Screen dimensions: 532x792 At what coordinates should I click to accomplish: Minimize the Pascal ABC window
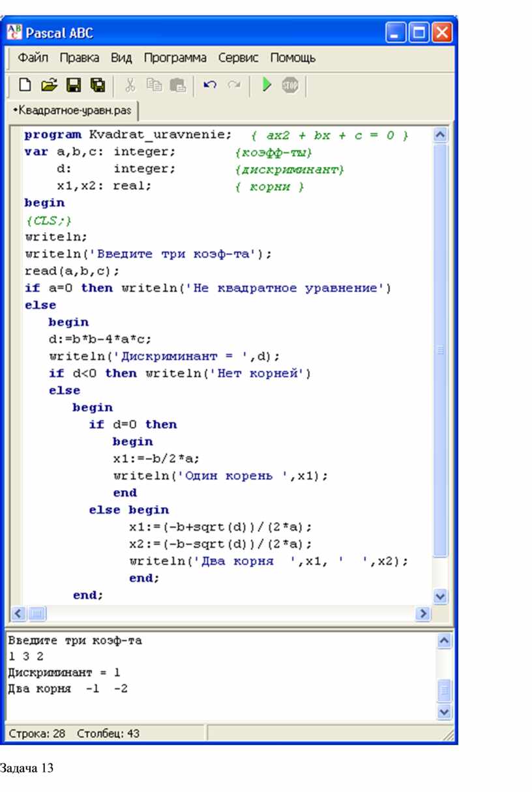[396, 32]
